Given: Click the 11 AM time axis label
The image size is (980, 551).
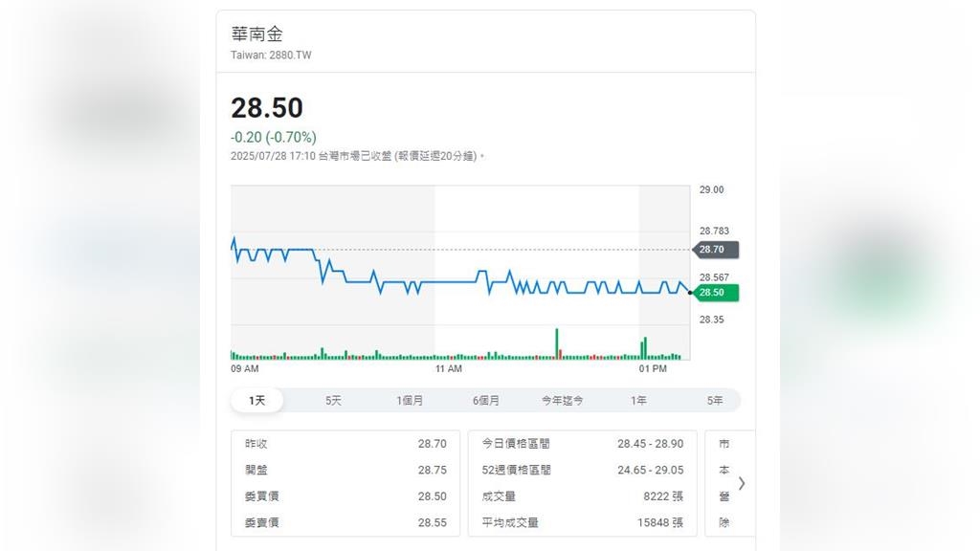Looking at the screenshot, I should pos(448,368).
